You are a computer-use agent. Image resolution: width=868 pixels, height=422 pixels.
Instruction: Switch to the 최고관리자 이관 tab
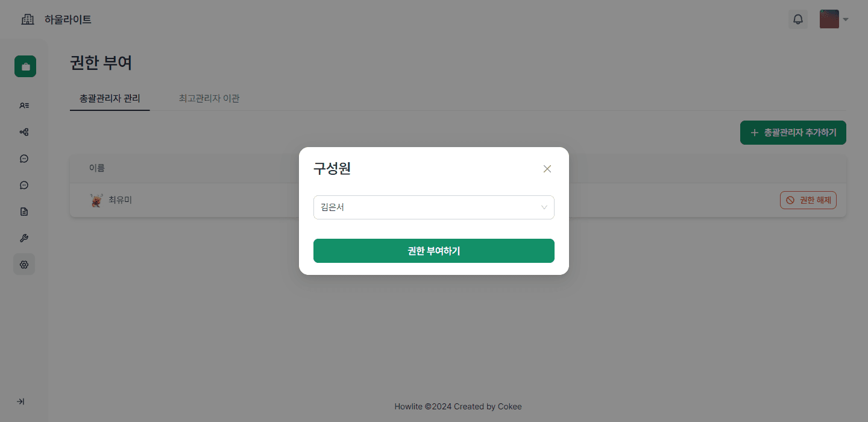209,98
